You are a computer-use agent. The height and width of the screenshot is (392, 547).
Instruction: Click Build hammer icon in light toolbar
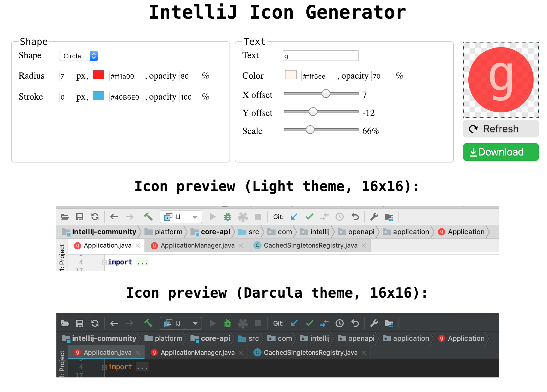148,217
